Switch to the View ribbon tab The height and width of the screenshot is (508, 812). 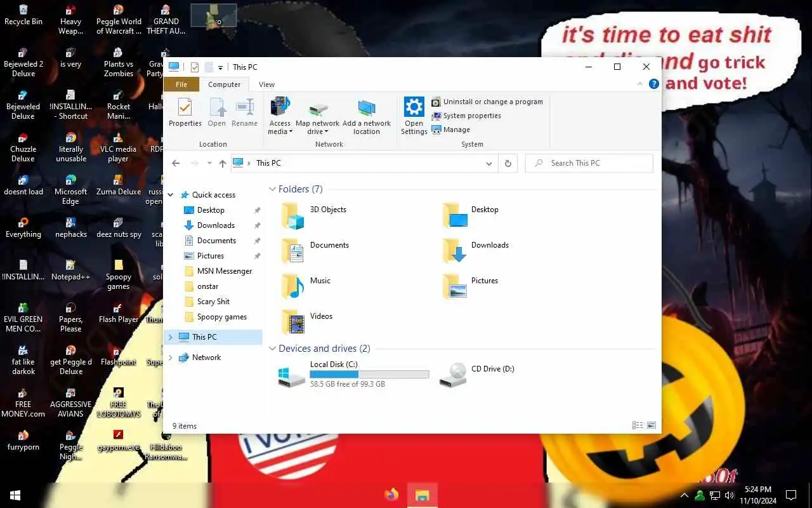(267, 84)
